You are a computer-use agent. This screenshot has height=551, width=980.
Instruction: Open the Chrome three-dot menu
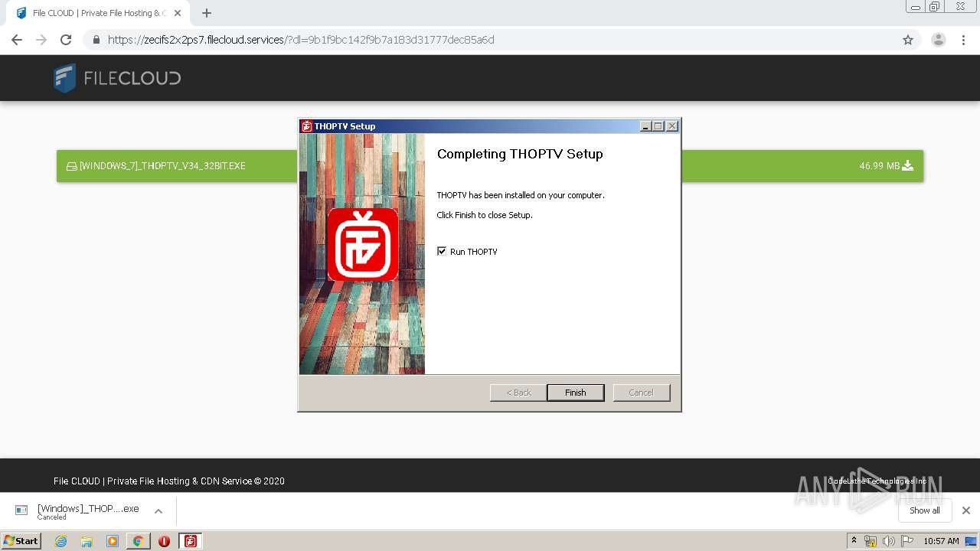tap(964, 40)
